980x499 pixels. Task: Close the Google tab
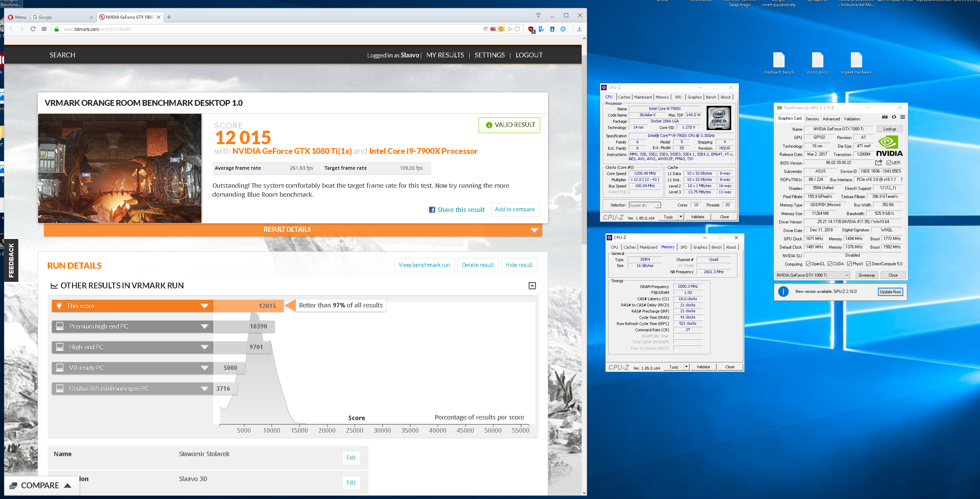click(x=91, y=17)
